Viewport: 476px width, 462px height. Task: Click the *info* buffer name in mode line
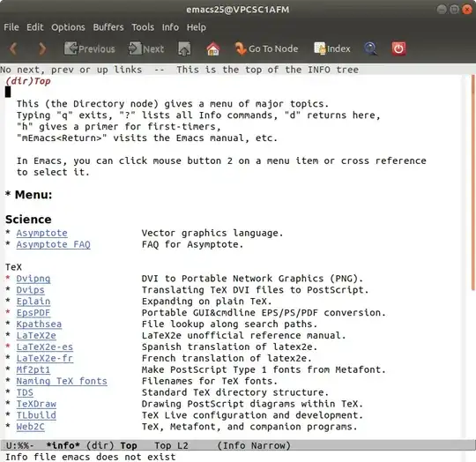click(63, 445)
